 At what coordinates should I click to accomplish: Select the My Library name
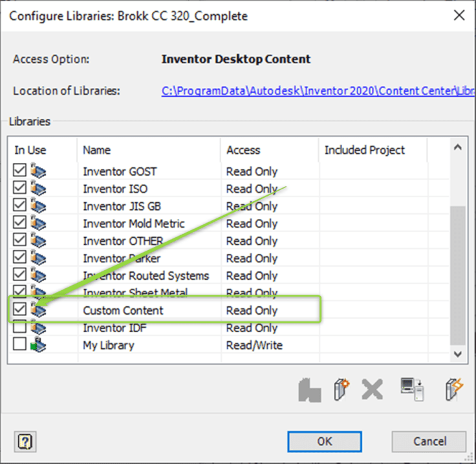click(109, 345)
